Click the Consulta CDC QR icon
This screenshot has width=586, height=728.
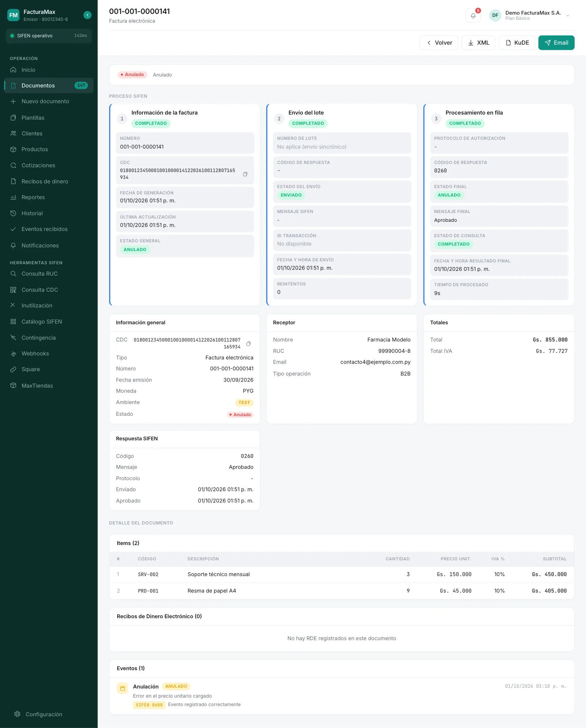click(x=13, y=290)
